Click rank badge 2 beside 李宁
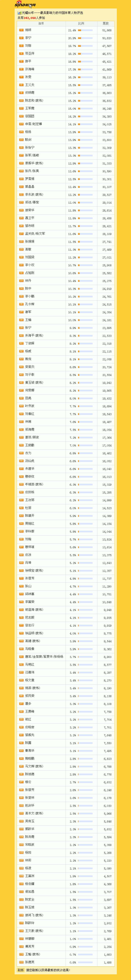The height and width of the screenshot is (980, 131). coord(21,38)
